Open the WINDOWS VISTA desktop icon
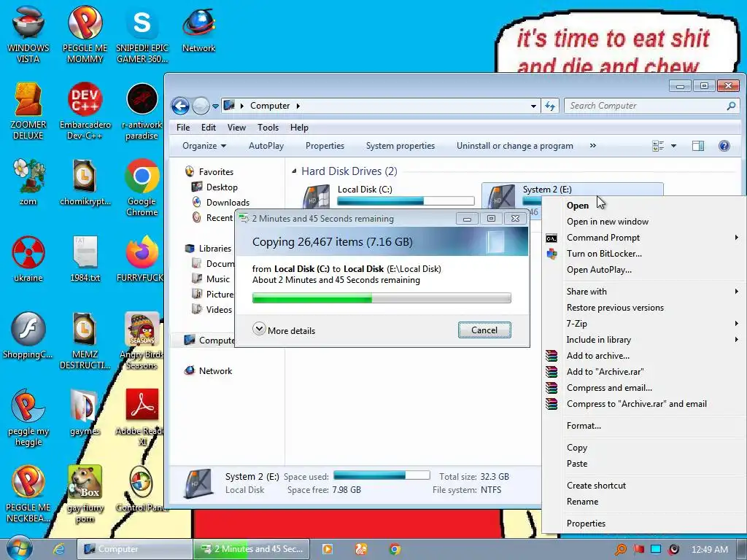The height and width of the screenshot is (560, 747). coord(28,34)
